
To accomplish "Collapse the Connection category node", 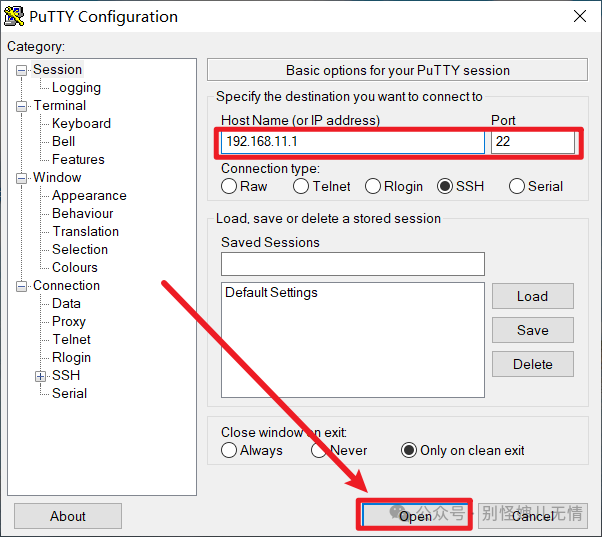I will tap(22, 286).
